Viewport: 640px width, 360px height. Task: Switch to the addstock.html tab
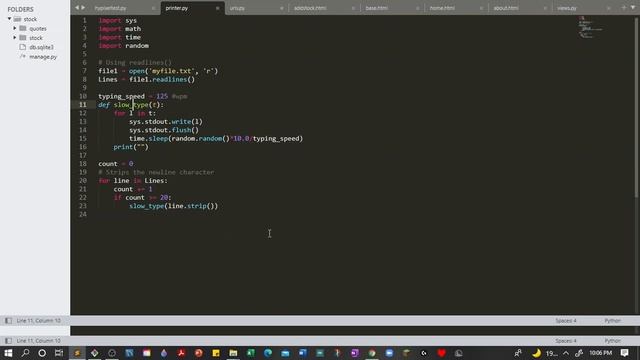click(x=310, y=8)
